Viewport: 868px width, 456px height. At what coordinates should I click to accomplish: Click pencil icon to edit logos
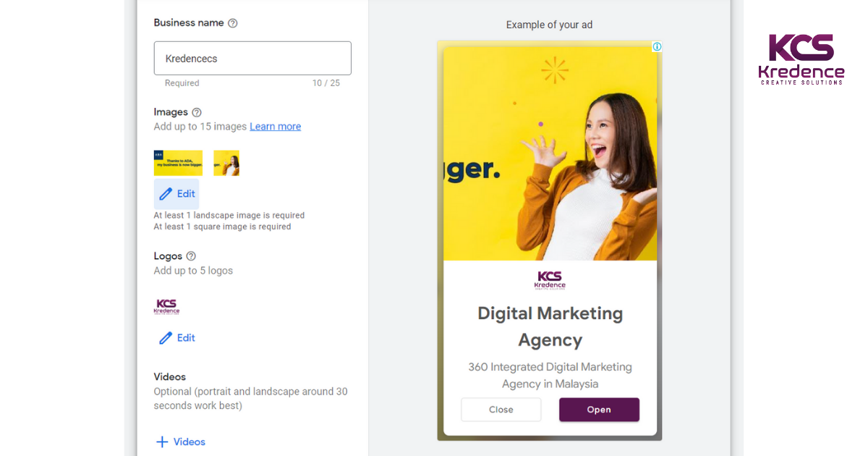(166, 338)
